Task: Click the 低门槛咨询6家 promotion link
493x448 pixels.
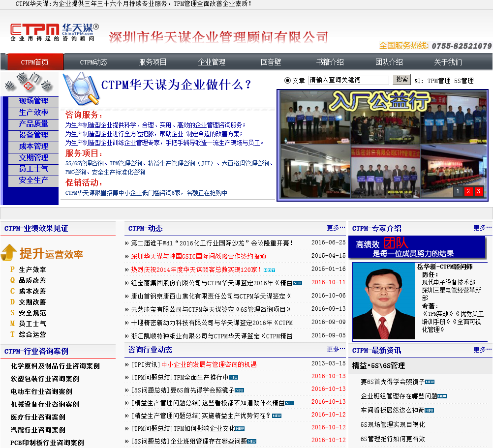Action: (146, 193)
